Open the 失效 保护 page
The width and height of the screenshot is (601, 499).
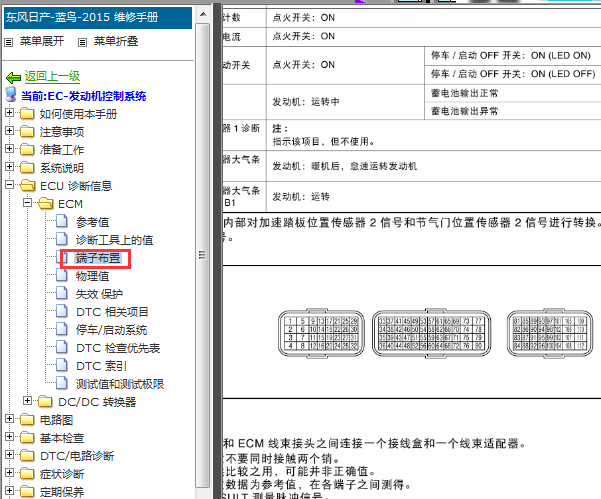click(99, 294)
